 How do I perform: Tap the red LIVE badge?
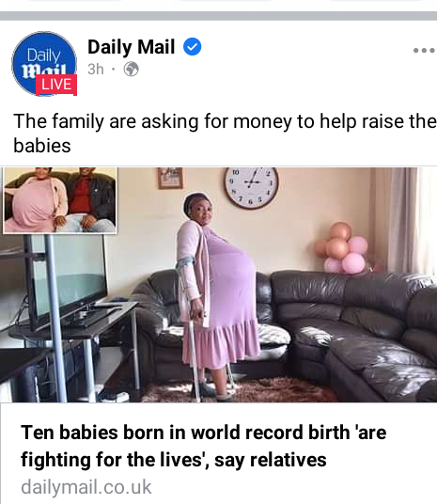pyautogui.click(x=56, y=85)
